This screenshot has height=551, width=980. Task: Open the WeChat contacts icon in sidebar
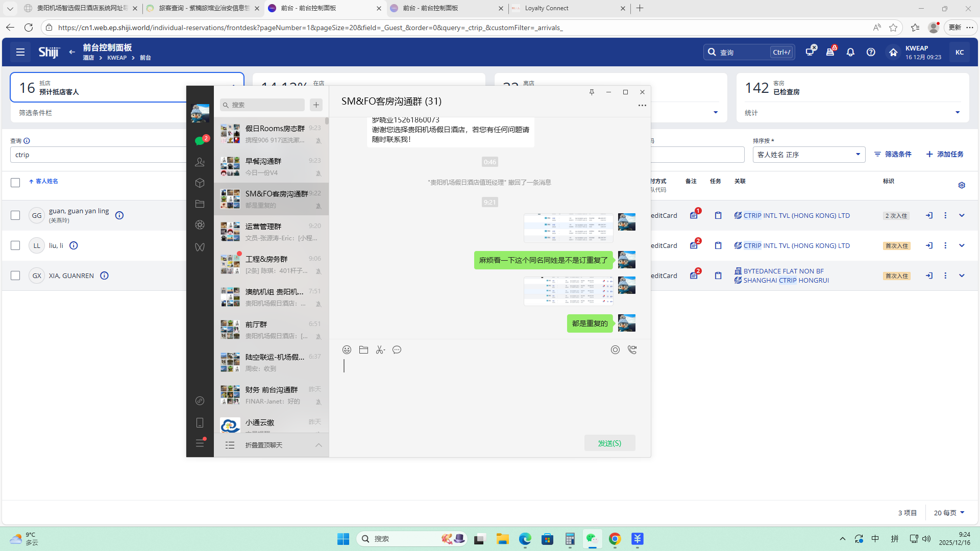tap(200, 162)
